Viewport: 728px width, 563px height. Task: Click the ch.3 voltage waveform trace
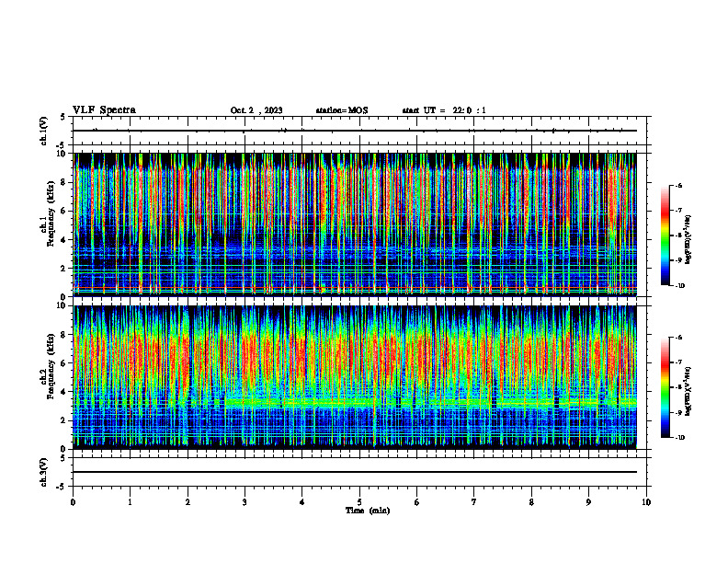[355, 472]
